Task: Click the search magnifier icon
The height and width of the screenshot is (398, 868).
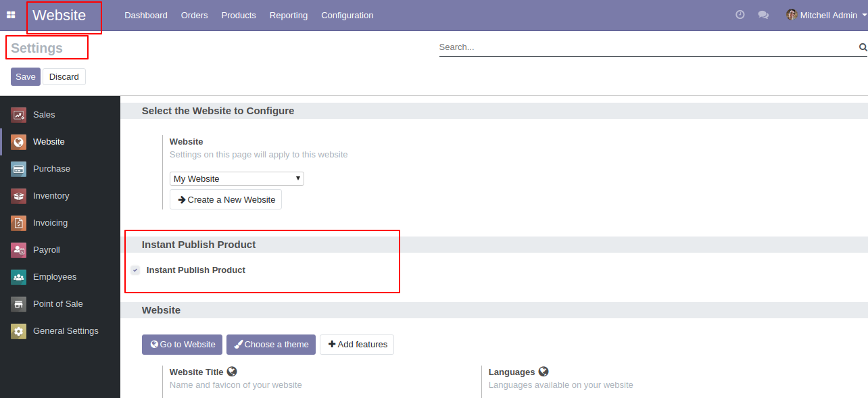Action: pos(863,47)
